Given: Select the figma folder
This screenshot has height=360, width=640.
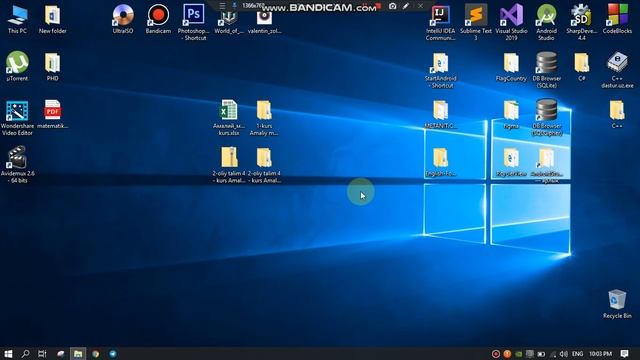Looking at the screenshot, I should point(511,114).
